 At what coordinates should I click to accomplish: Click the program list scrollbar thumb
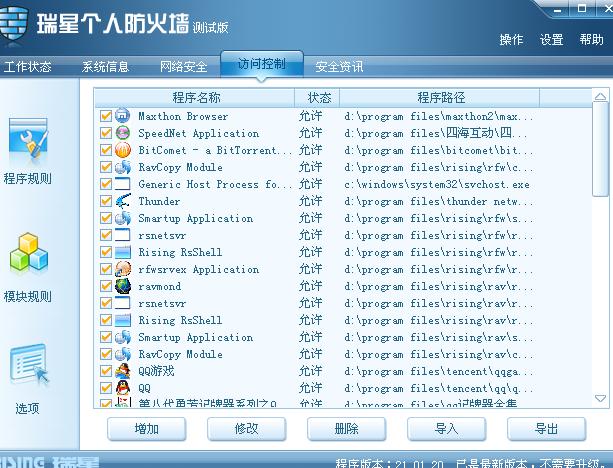(x=600, y=149)
